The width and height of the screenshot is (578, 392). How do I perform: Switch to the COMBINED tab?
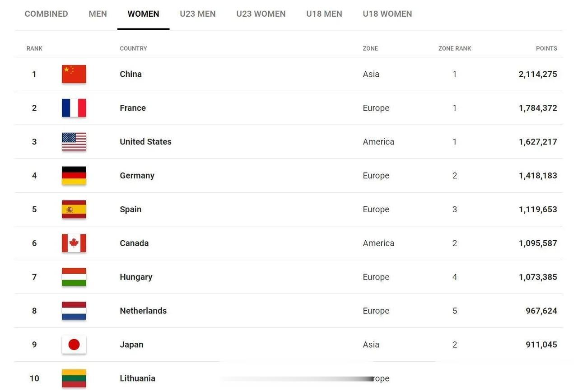[x=47, y=14]
